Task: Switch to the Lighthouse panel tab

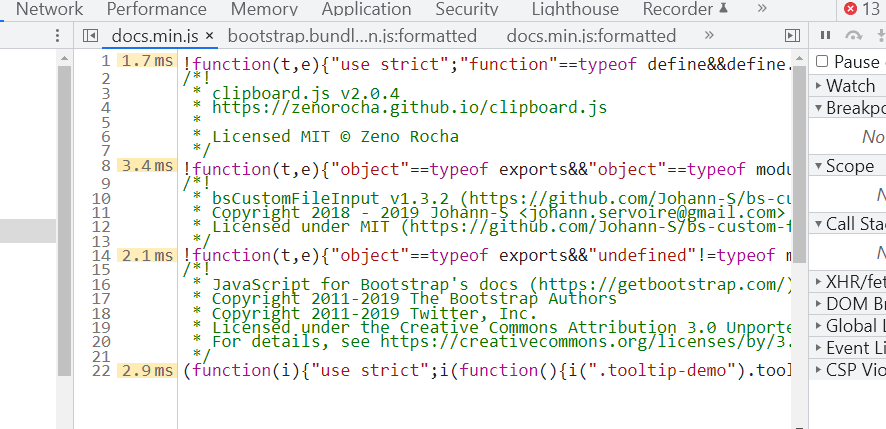Action: 575,9
